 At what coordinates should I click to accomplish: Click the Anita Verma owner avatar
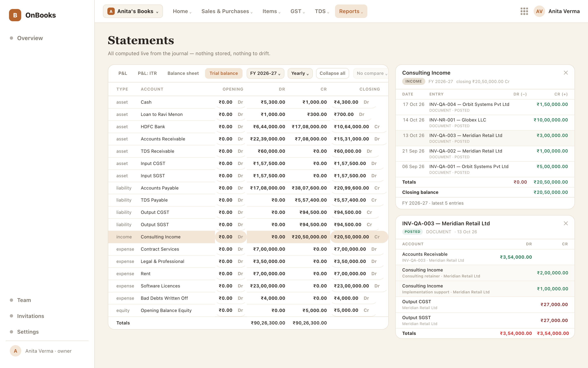(15, 351)
